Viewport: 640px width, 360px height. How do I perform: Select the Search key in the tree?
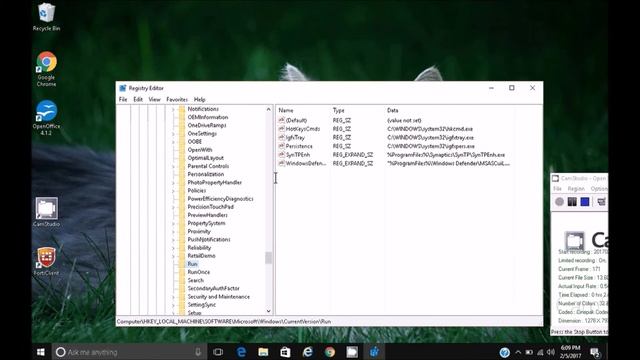[x=196, y=280]
